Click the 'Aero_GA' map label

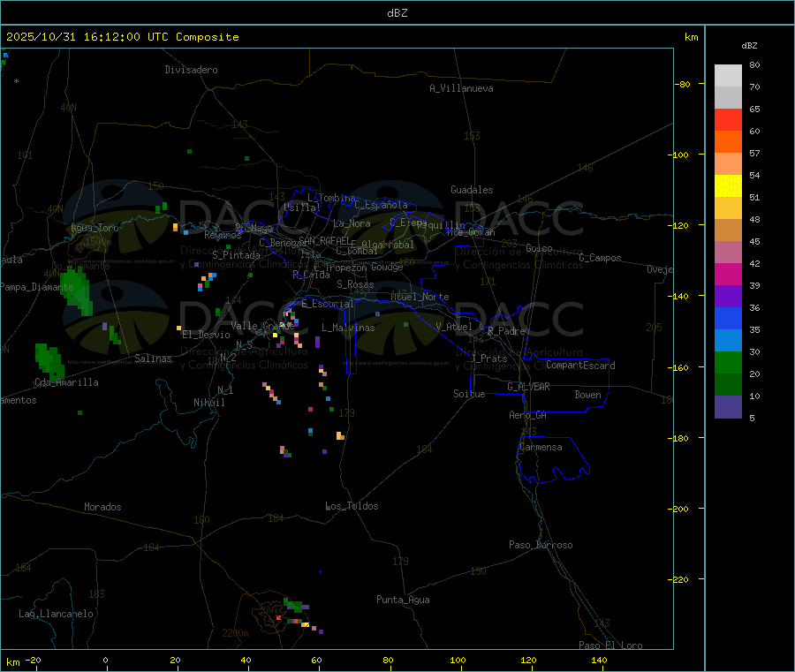tap(528, 415)
